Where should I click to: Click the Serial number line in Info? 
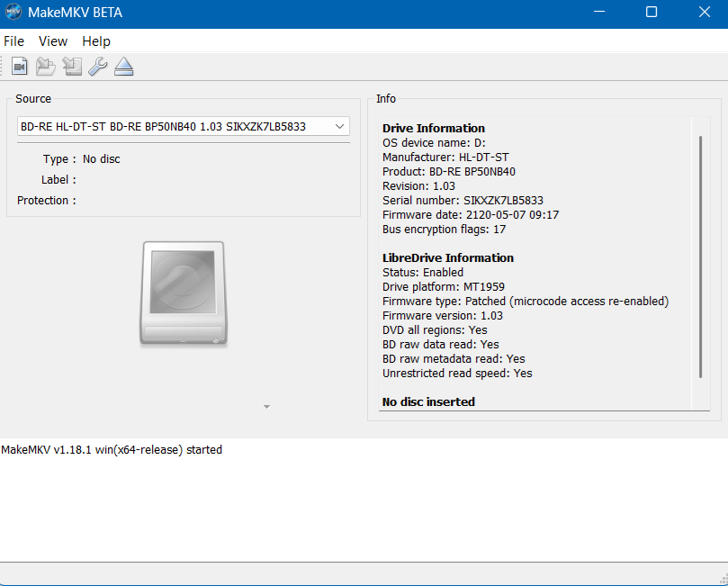[x=463, y=201]
